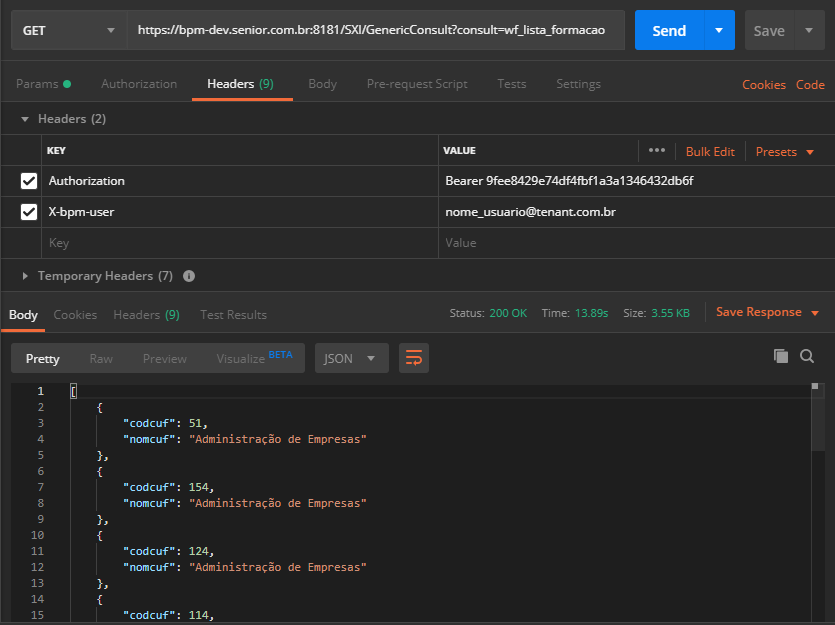The width and height of the screenshot is (835, 625).
Task: Open the Pre-request Script tab
Action: [417, 84]
